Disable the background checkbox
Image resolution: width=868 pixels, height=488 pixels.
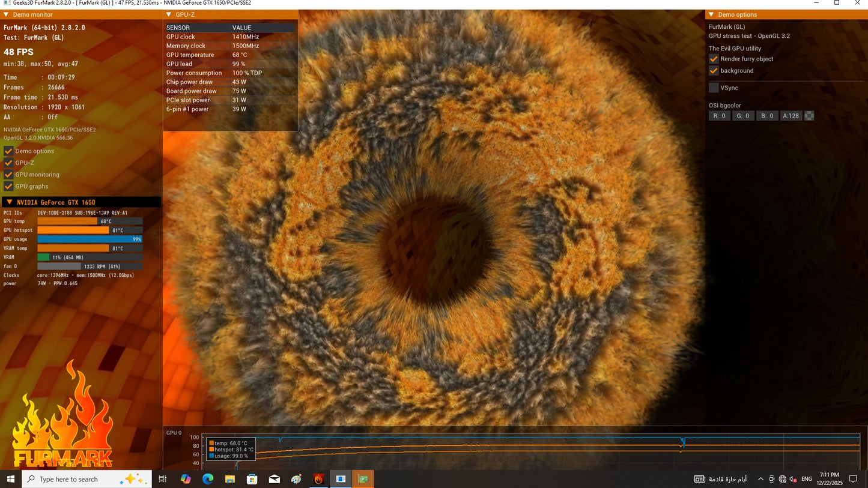pos(714,71)
